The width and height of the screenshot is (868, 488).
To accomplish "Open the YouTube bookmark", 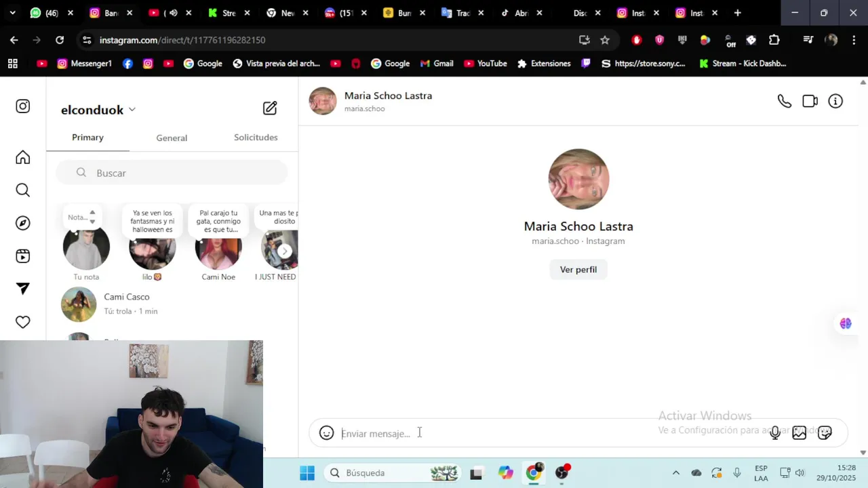I will tap(486, 64).
